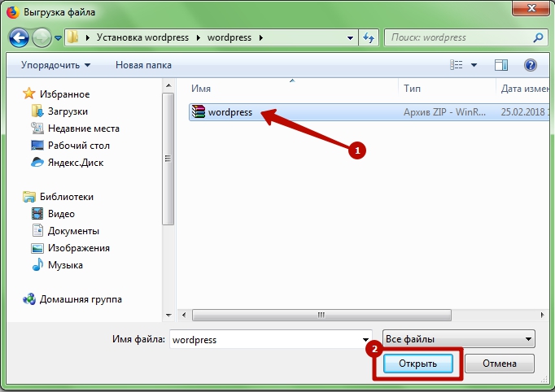The image size is (555, 392).
Task: Click the 'Загрузки' folder icon
Action: [x=37, y=111]
